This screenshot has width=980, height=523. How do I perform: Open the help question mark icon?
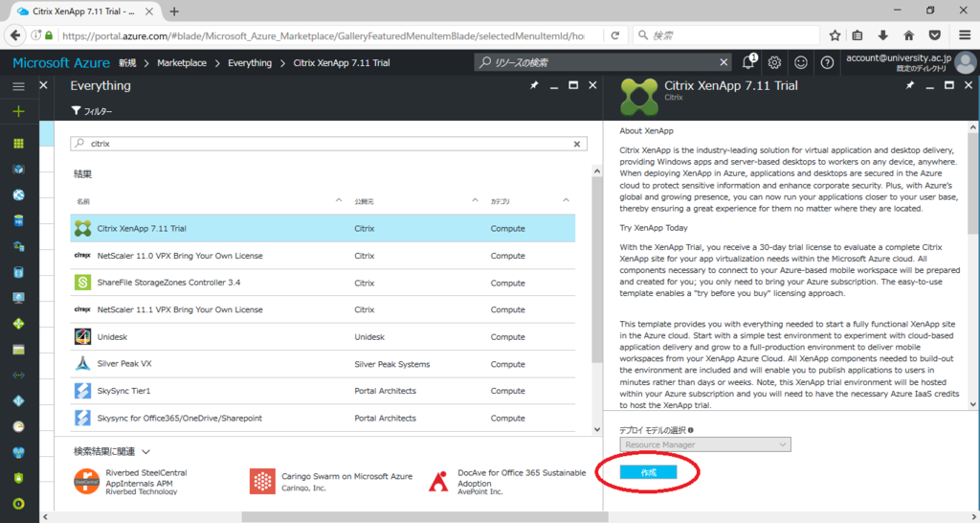(x=827, y=62)
